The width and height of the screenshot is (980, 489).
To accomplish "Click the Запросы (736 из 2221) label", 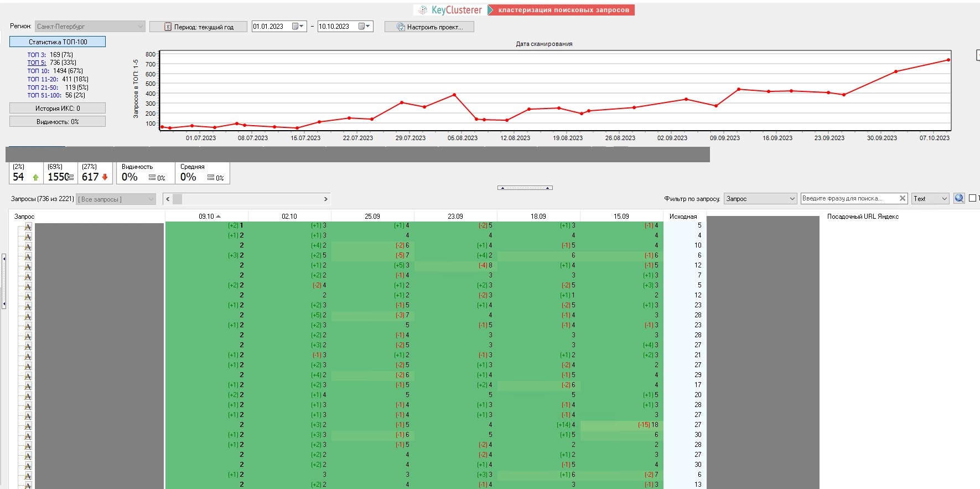I will [43, 199].
